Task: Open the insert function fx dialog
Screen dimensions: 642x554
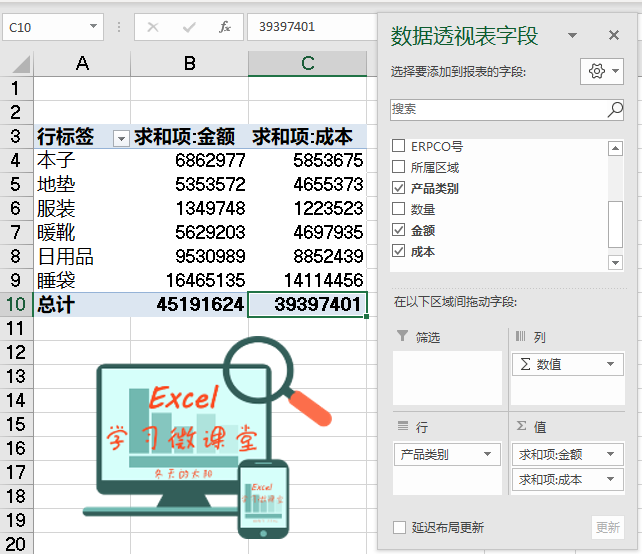Action: (225, 27)
